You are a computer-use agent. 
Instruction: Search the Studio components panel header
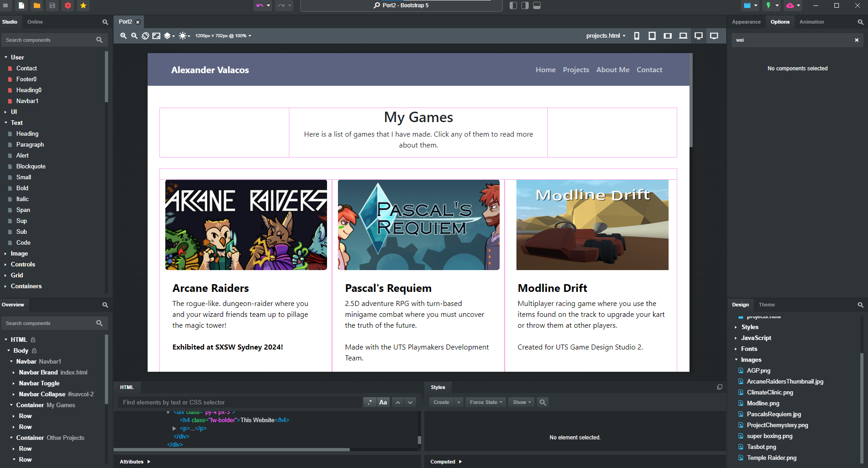point(105,22)
